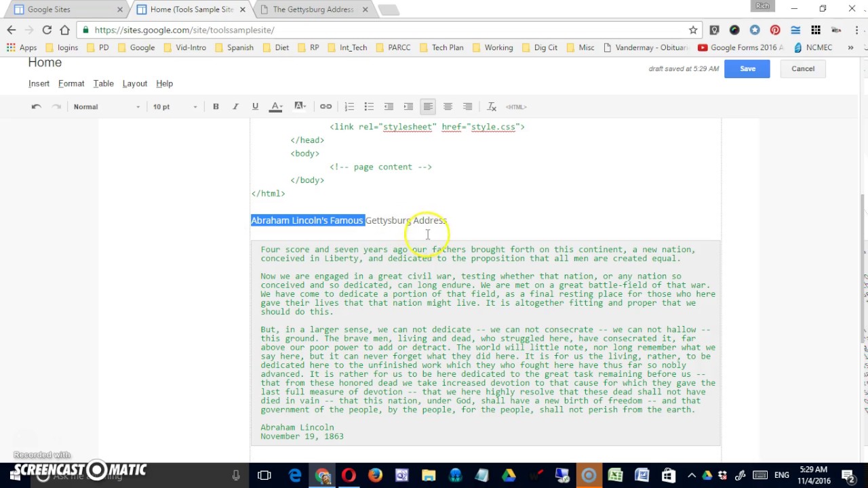Open the logins bookmark folder

point(61,47)
